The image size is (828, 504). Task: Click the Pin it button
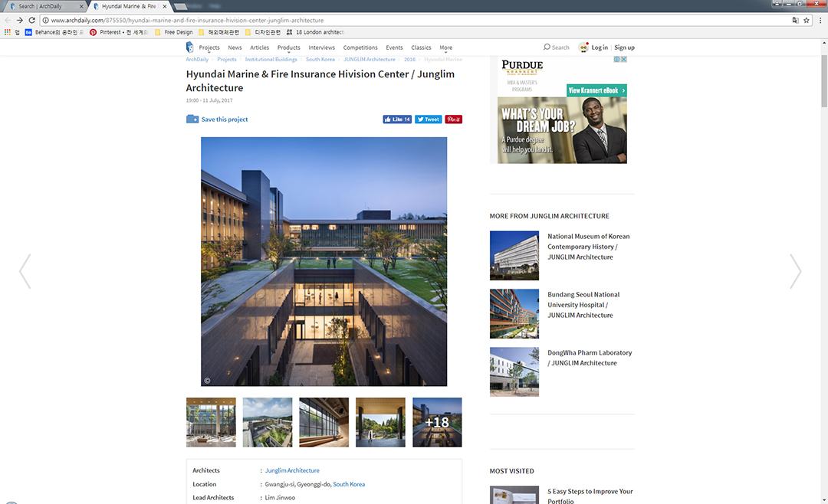coord(453,119)
